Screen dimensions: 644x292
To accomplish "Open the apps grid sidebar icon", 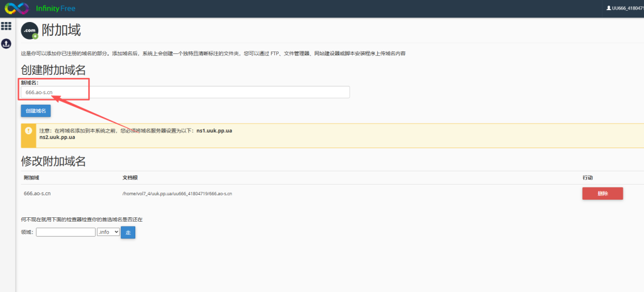I will point(6,26).
